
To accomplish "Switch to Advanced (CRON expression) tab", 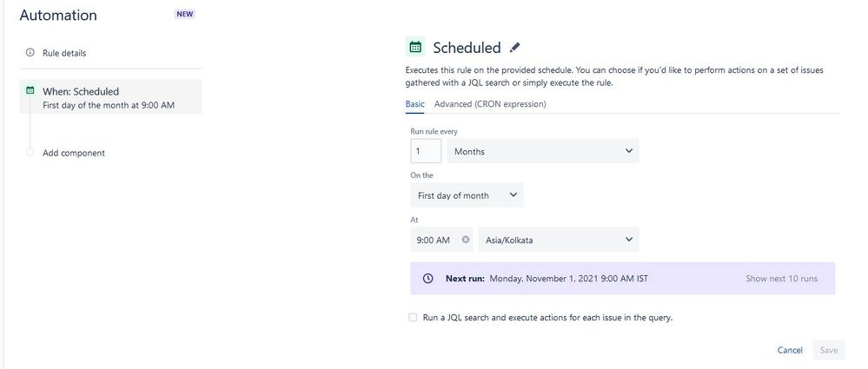I will tap(490, 103).
